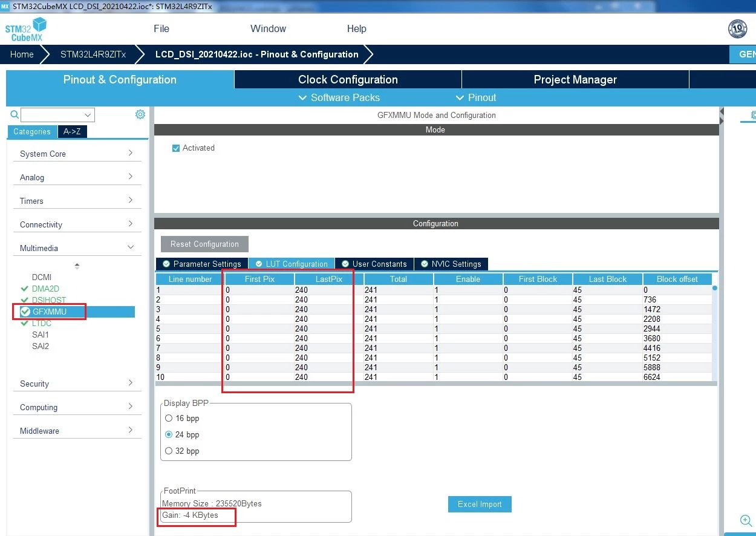
Task: Click the GFXMMU green check icon
Action: 25,312
